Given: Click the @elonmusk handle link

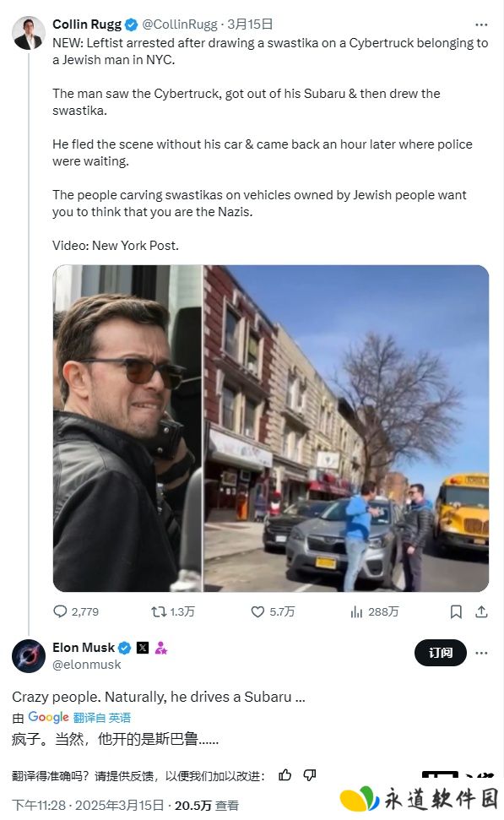Looking at the screenshot, I should point(87,664).
